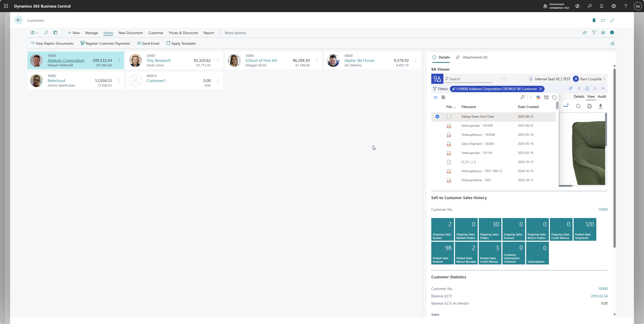Click the FactBox pane vertical scrollbar
Image resolution: width=644 pixels, height=324 pixels.
(614, 156)
